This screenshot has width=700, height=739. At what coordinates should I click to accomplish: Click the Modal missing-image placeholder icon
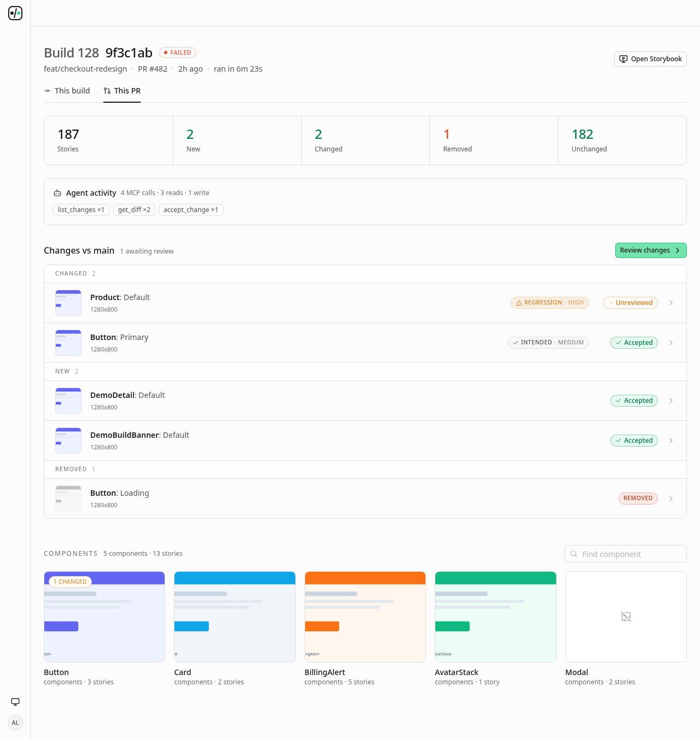tap(626, 617)
